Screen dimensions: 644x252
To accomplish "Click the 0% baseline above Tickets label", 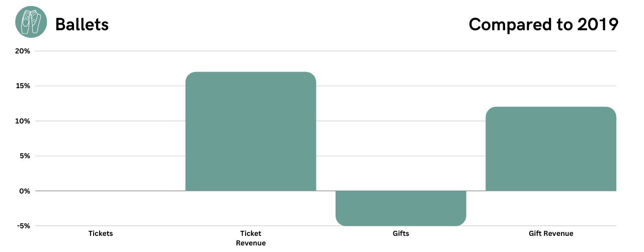I will point(101,191).
